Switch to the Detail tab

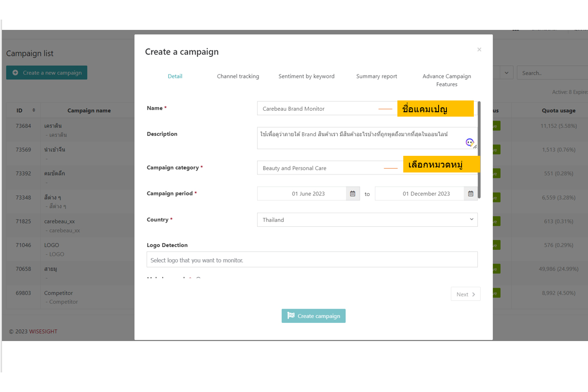(x=175, y=76)
